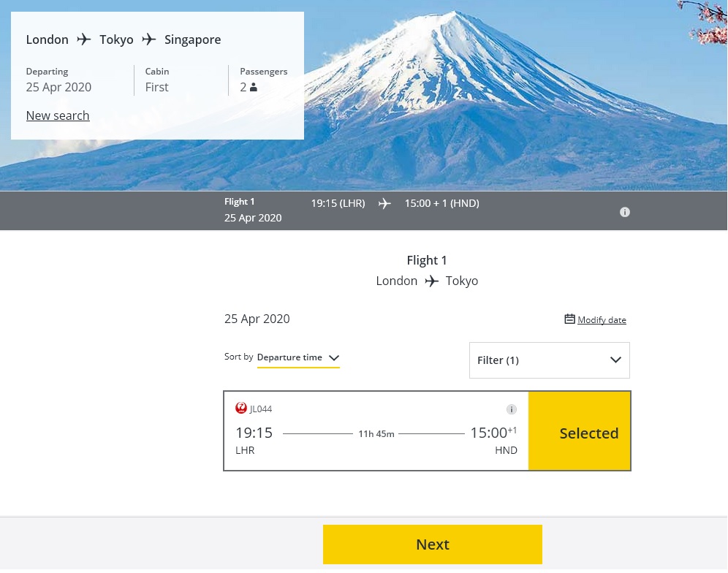The height and width of the screenshot is (573, 728).
Task: Click the Japan Airlines logo on JL044
Action: click(x=241, y=409)
